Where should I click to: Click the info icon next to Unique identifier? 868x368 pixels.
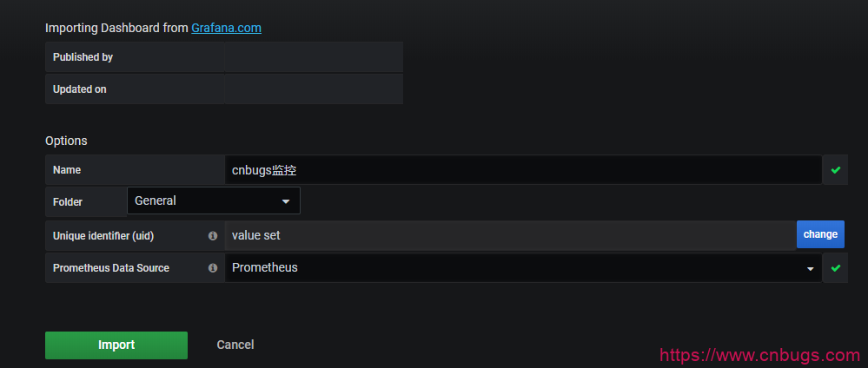pyautogui.click(x=213, y=235)
